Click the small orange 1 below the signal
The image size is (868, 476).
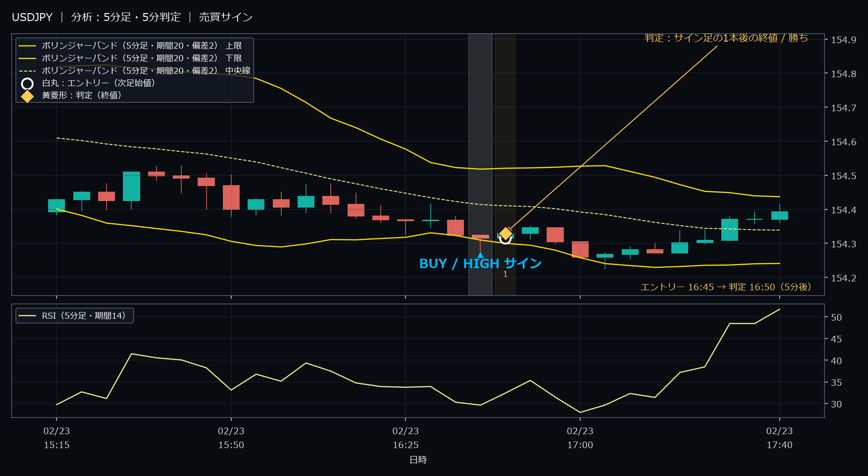(505, 274)
